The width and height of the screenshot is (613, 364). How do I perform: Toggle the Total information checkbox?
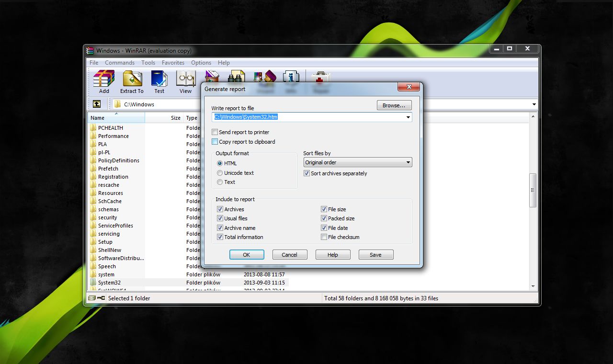point(220,237)
